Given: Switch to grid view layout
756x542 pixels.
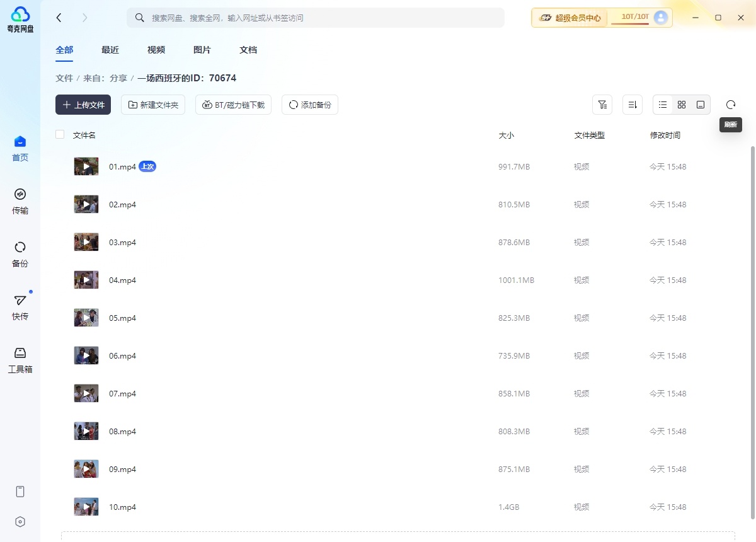Looking at the screenshot, I should (681, 105).
